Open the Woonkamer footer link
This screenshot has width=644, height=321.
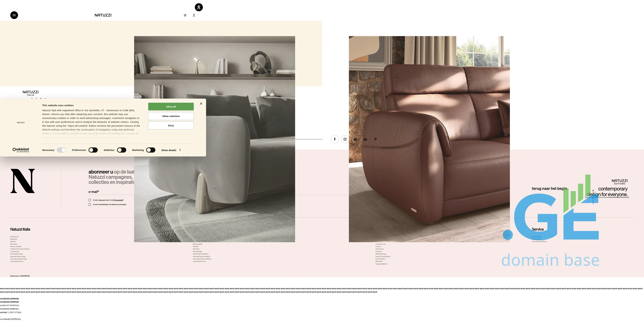click(14, 237)
